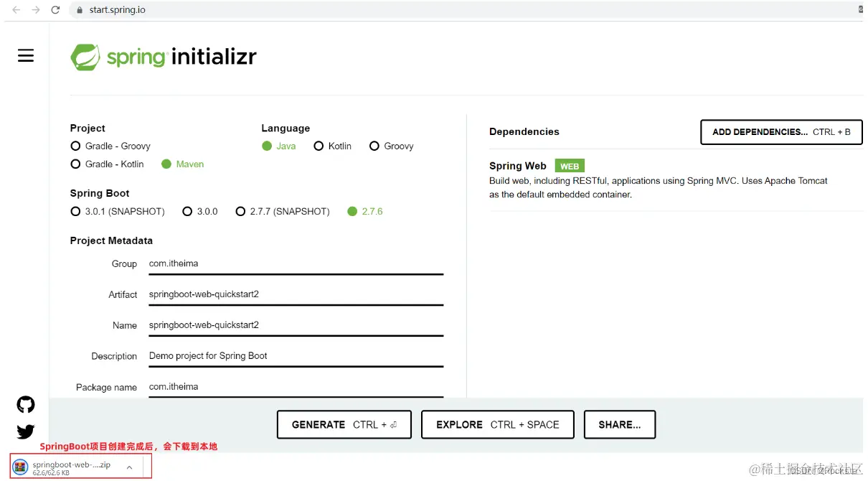Go back with the browser back arrow
Viewport: 868px width, 481px height.
click(x=16, y=10)
